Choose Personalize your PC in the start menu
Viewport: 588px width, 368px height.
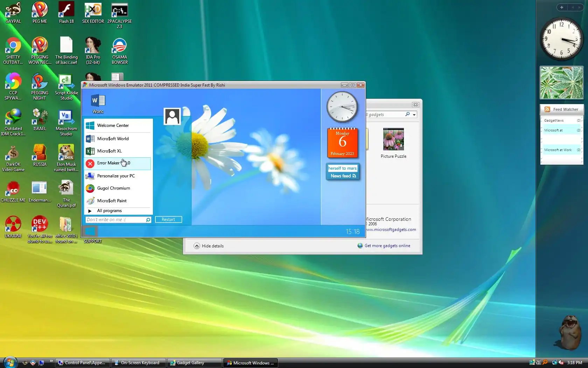(118, 176)
